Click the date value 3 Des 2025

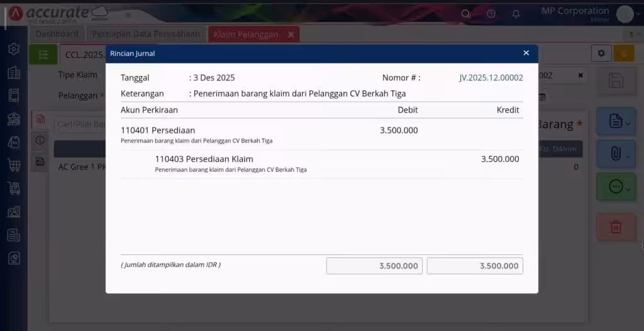pyautogui.click(x=214, y=77)
